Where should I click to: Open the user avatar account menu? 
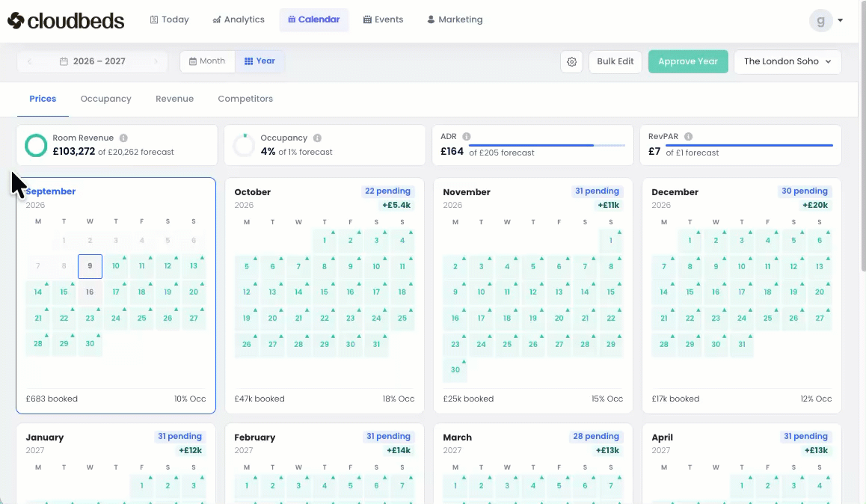[x=826, y=21]
